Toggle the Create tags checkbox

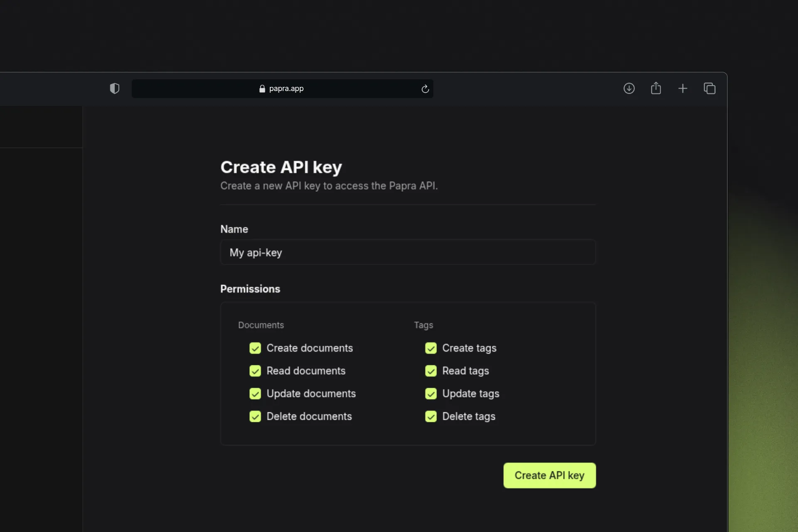pyautogui.click(x=431, y=348)
